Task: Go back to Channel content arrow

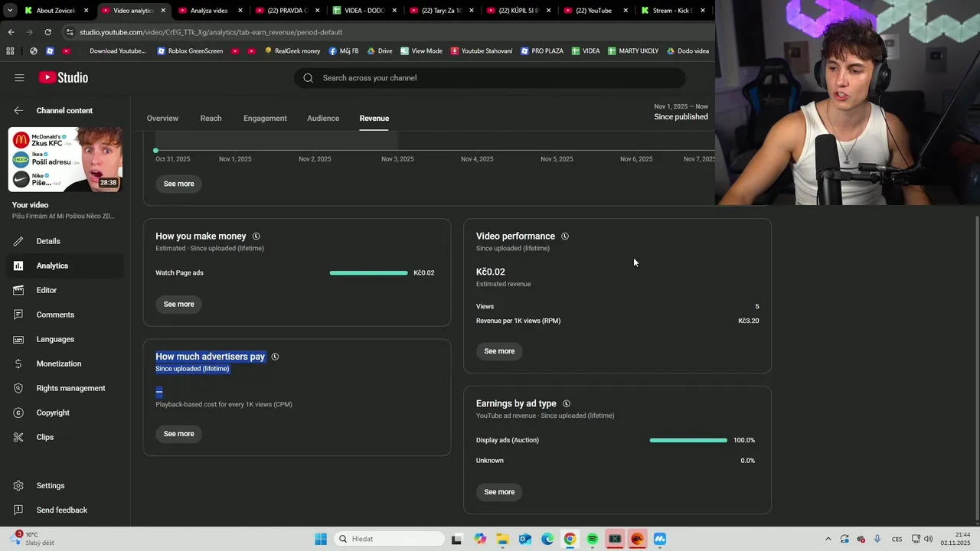Action: tap(18, 110)
